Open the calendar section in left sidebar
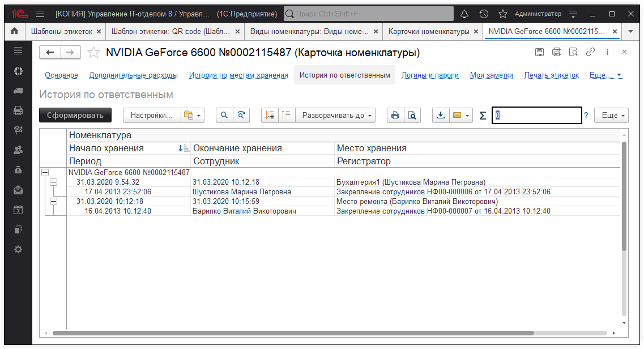The image size is (644, 349). pos(18,210)
